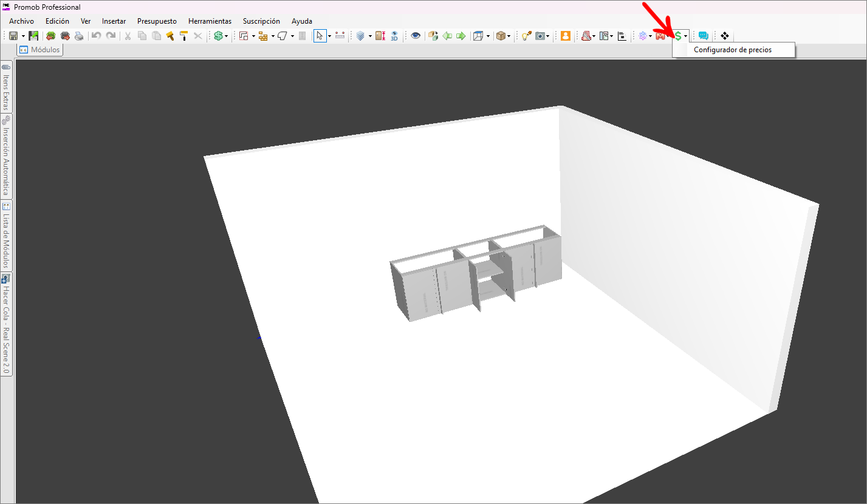867x504 pixels.
Task: Open the selection cursor dropdown arrow
Action: pyautogui.click(x=329, y=36)
